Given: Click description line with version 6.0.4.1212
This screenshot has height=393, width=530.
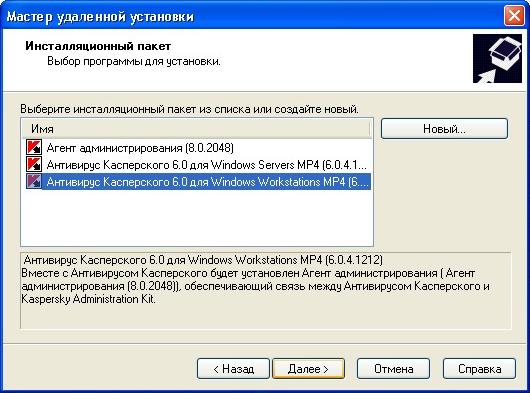Looking at the screenshot, I should [203, 260].
